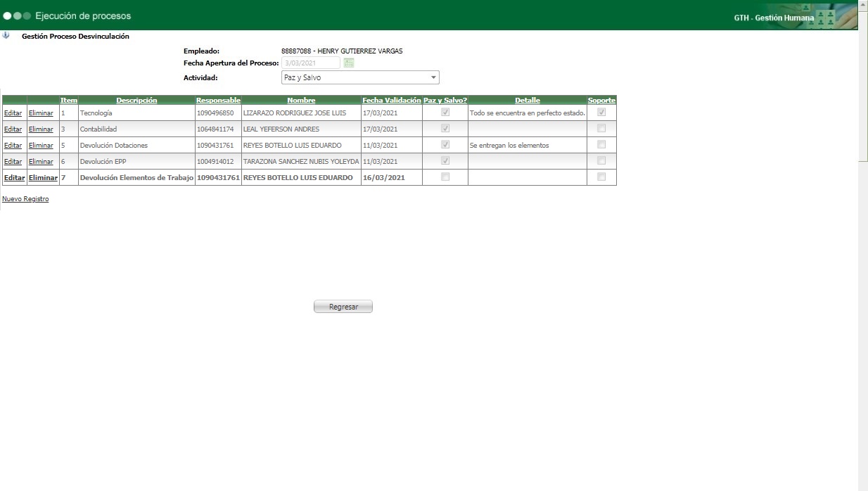Click Eliminar for the Tecnología row

(41, 113)
